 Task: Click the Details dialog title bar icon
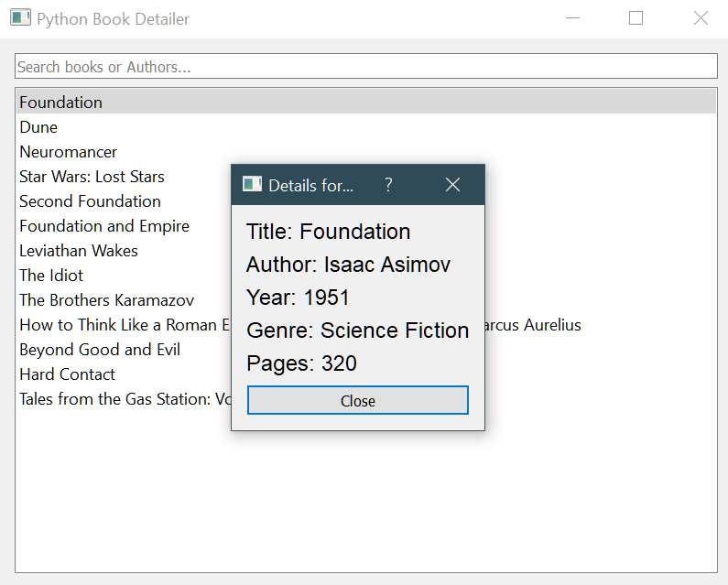click(252, 185)
